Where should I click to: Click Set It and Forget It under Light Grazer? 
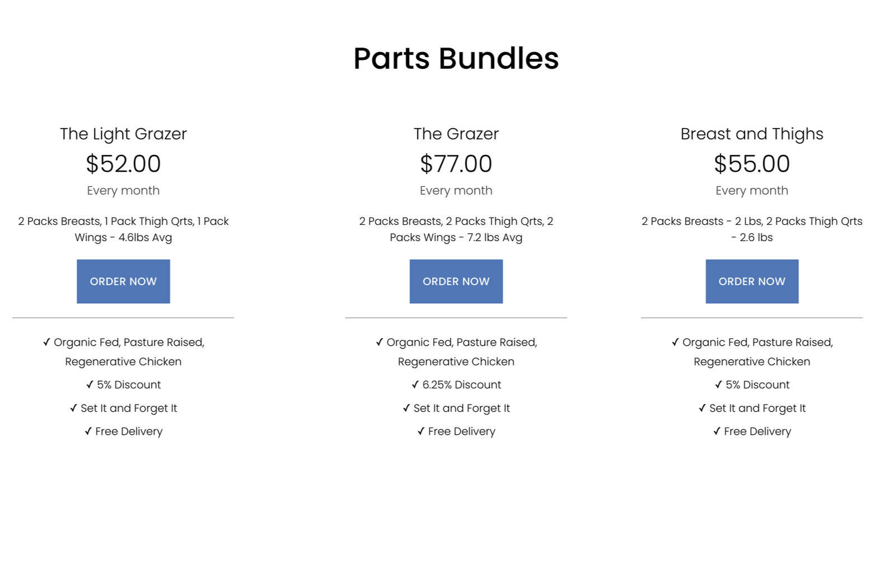click(x=123, y=408)
